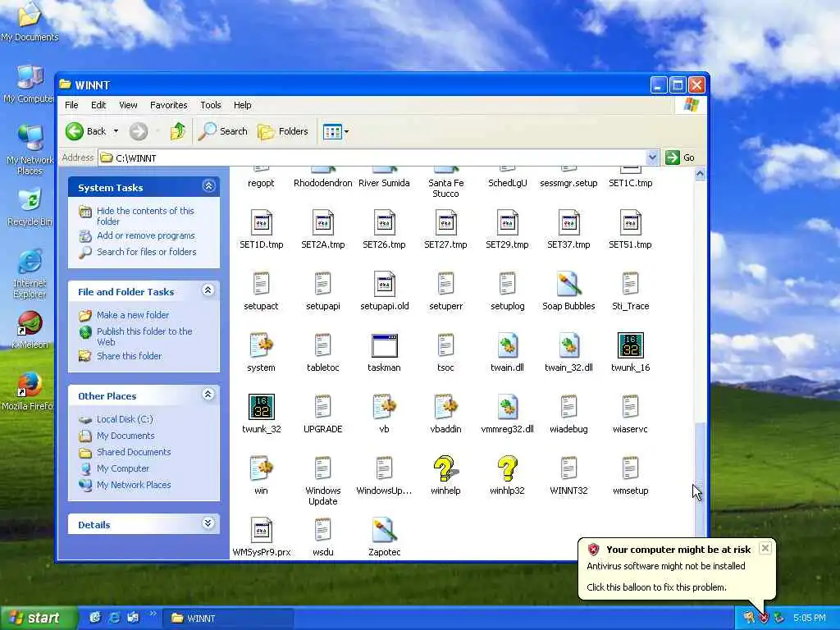Collapse the File and Folder Tasks panel
The height and width of the screenshot is (630, 840).
click(x=209, y=290)
